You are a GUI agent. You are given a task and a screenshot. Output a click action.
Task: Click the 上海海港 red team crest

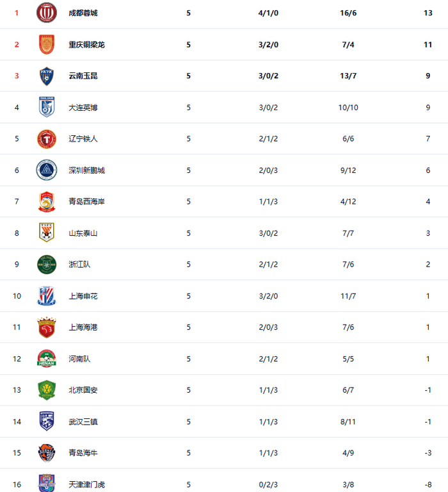click(x=46, y=327)
